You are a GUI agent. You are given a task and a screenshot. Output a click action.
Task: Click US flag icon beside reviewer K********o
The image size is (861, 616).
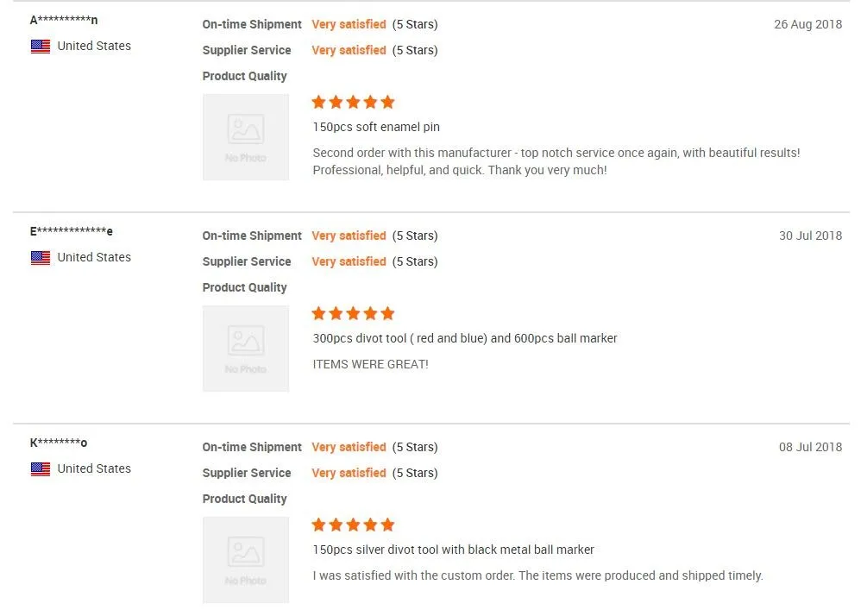41,469
